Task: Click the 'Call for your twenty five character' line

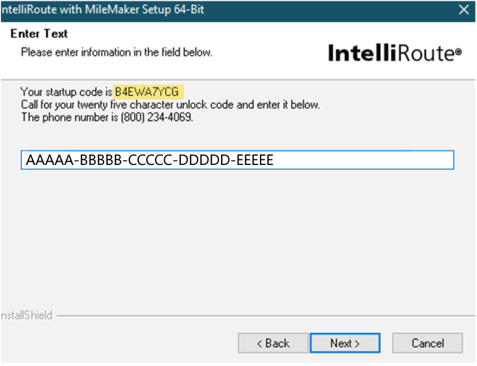Action: click(170, 105)
